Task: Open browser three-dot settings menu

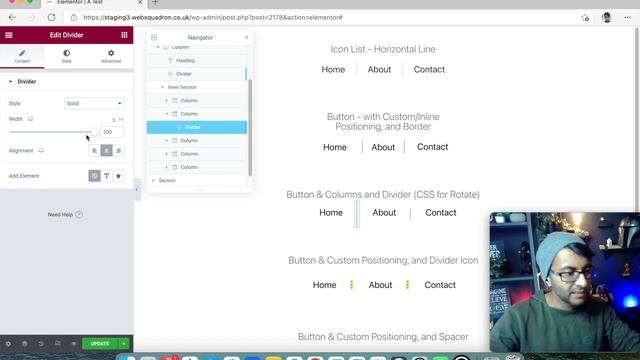Action: pos(627,18)
